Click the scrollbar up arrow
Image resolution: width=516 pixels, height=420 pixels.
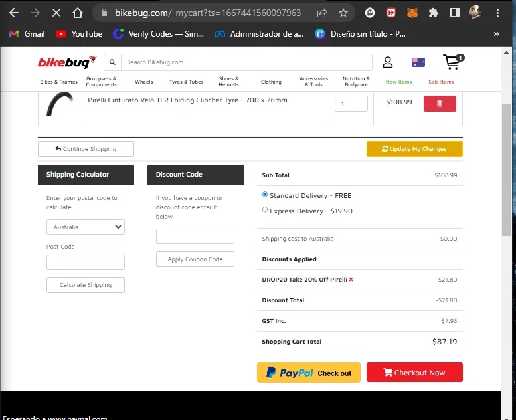pos(506,52)
